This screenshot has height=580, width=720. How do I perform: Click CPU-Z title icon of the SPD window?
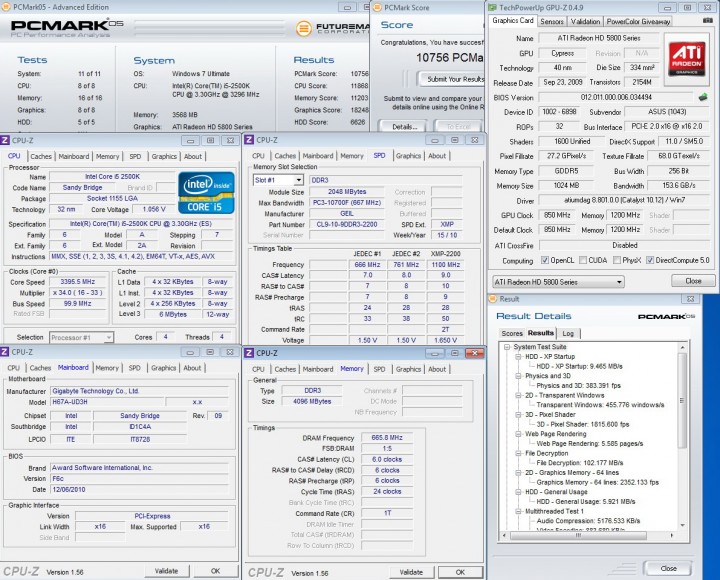[249, 140]
